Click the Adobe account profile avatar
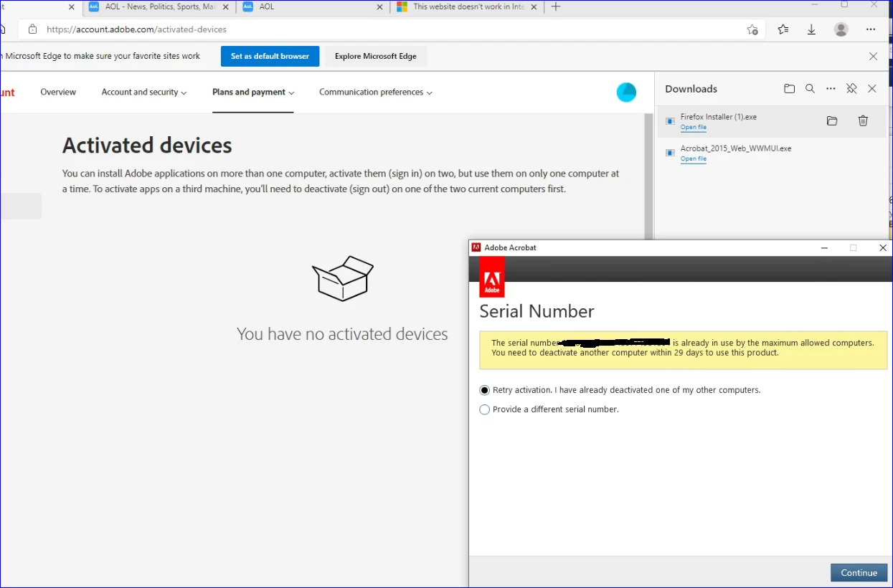 (626, 93)
